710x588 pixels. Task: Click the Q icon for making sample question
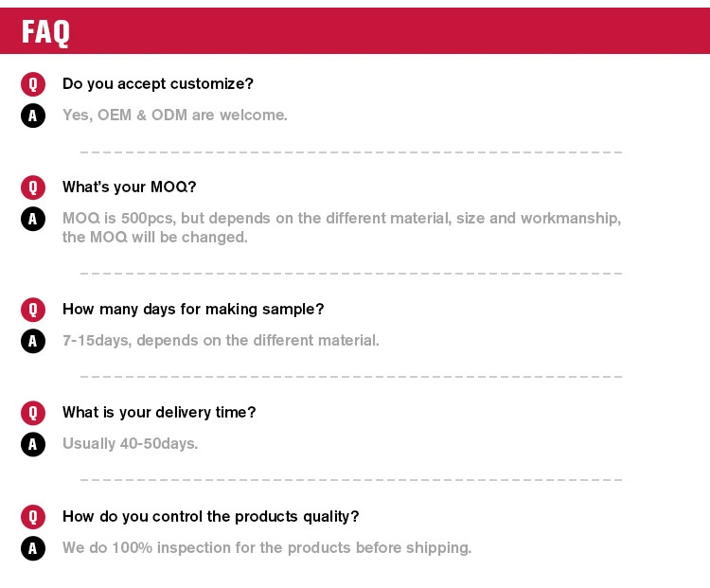(x=33, y=310)
